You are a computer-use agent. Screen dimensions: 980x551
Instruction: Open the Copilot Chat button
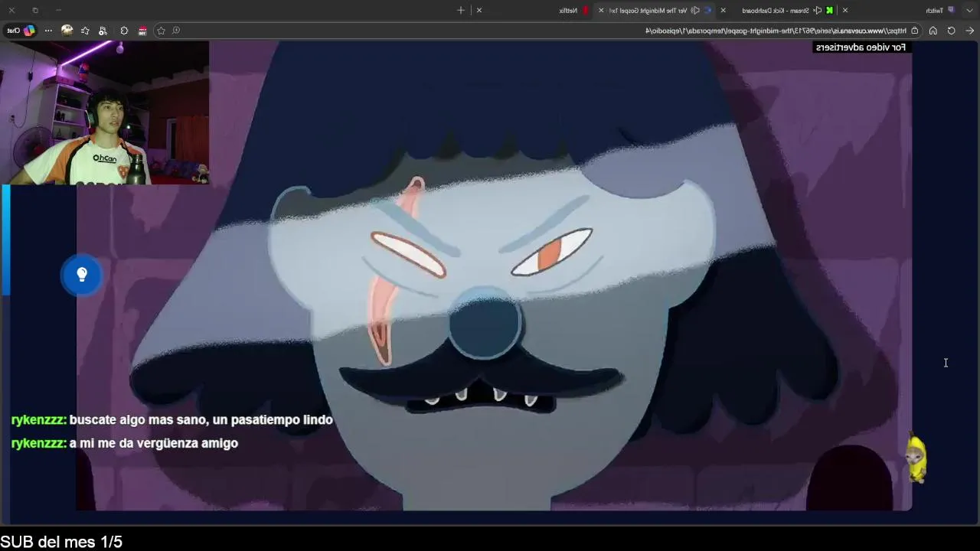21,31
